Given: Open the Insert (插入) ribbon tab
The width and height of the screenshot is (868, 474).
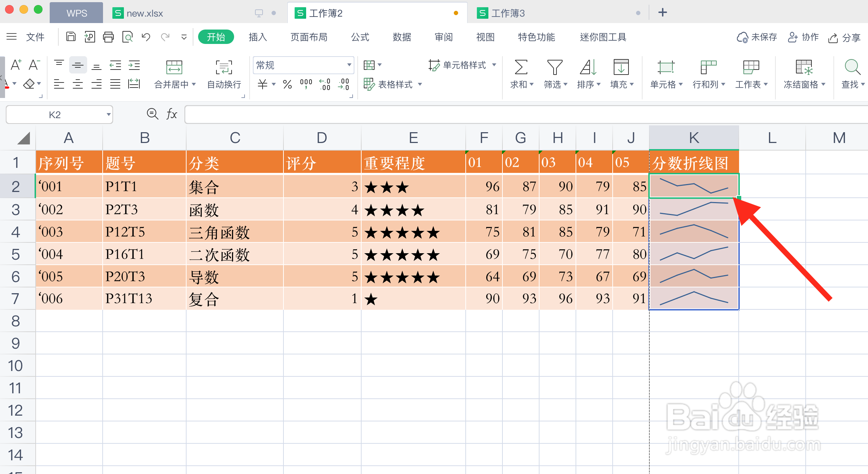Looking at the screenshot, I should click(258, 37).
